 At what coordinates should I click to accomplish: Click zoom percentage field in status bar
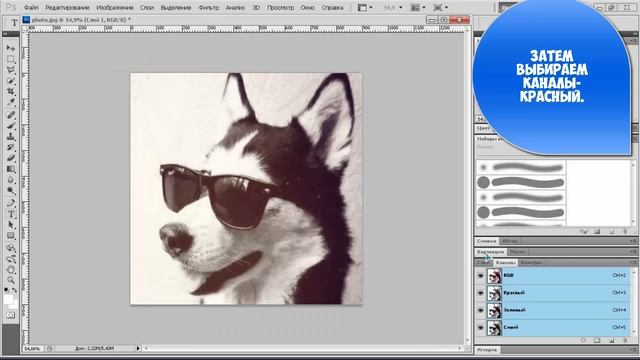coord(32,349)
